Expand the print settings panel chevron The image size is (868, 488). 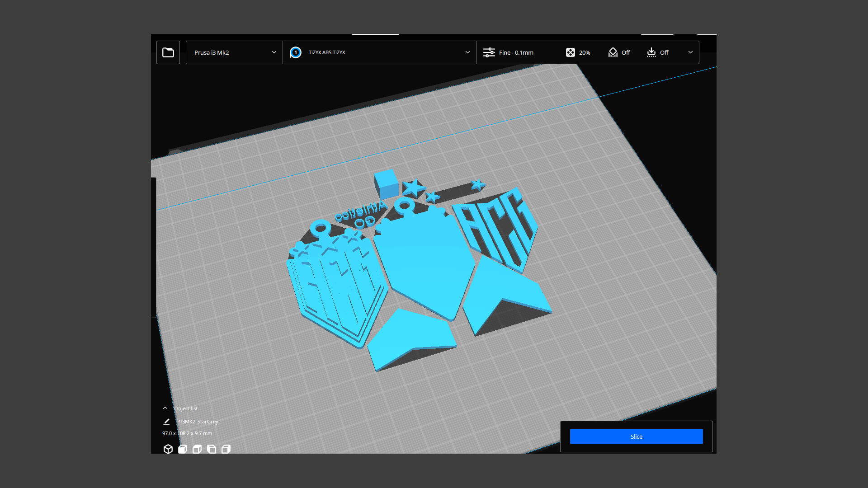(x=690, y=52)
